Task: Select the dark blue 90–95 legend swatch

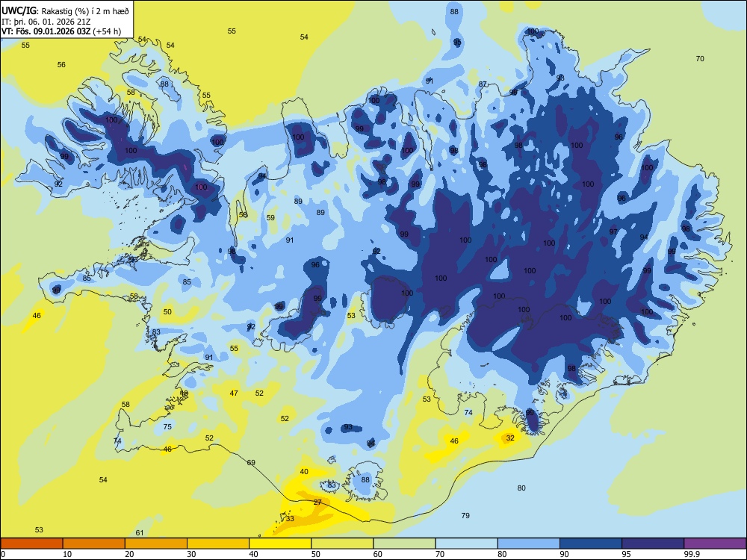Action: [x=591, y=544]
